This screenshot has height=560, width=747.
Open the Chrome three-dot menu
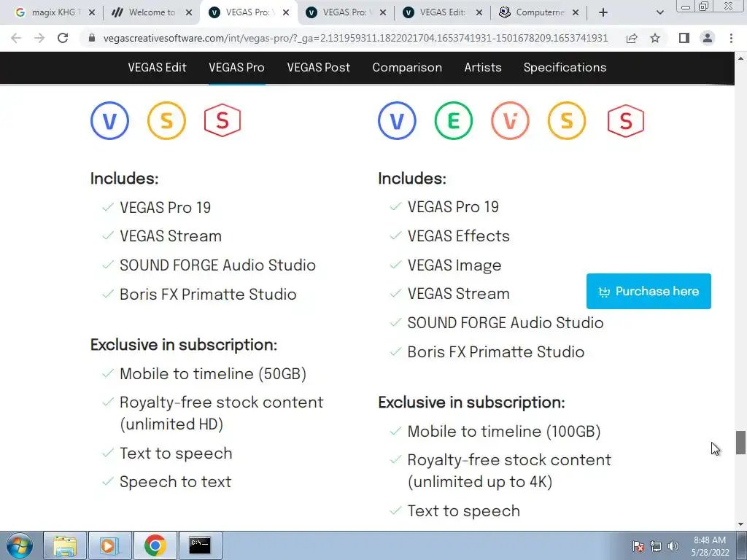coord(731,38)
